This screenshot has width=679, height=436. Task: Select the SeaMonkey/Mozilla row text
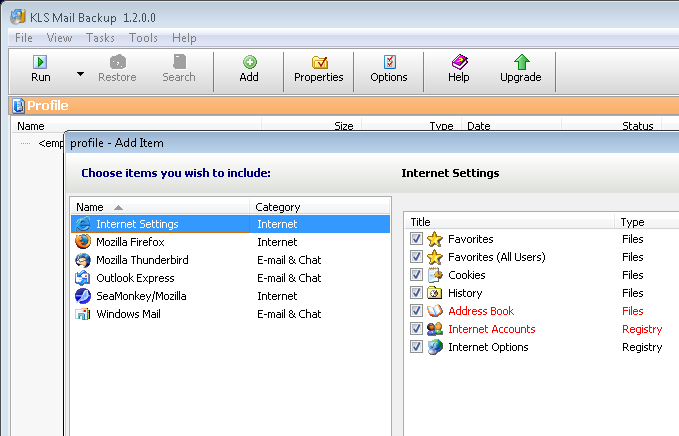point(141,296)
